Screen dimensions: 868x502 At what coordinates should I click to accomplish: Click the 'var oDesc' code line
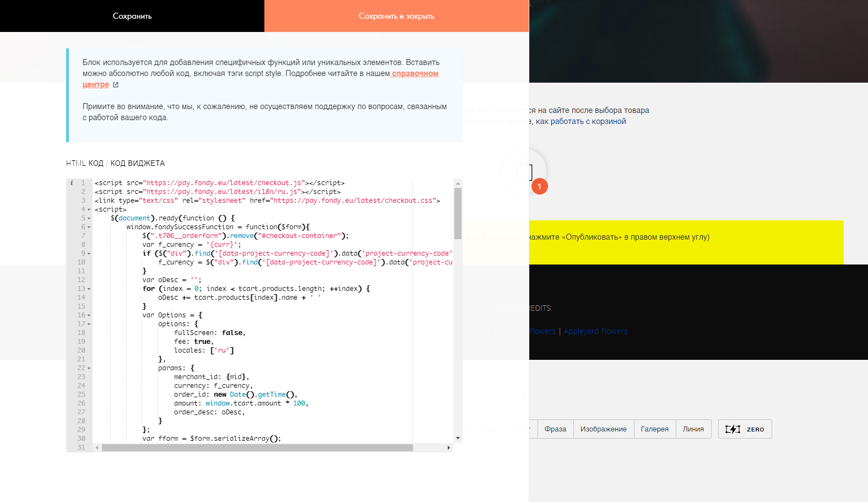(x=172, y=280)
